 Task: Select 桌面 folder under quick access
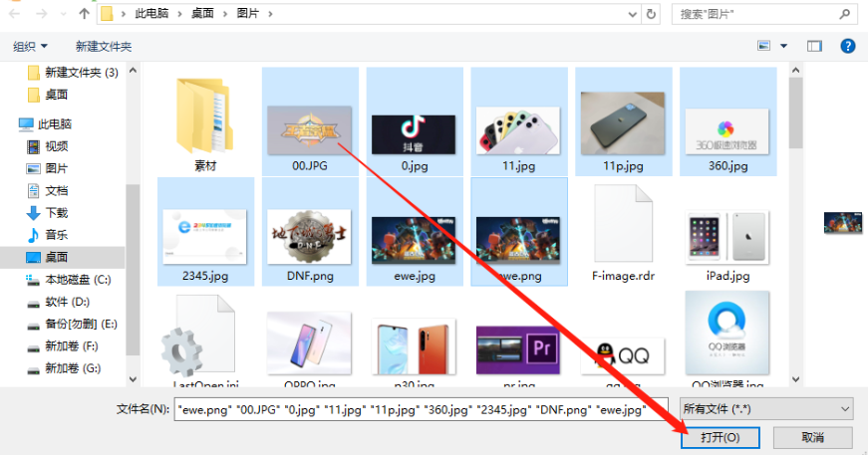(48, 95)
